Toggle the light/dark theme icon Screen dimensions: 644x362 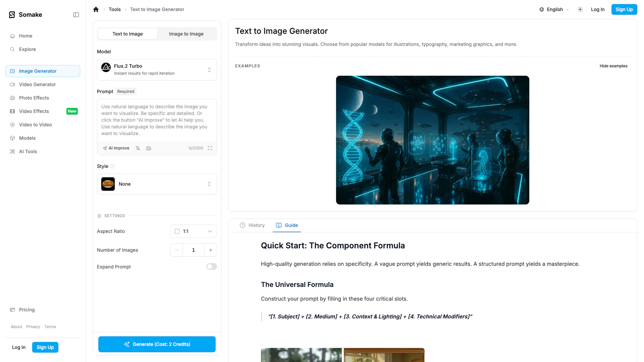coord(580,9)
